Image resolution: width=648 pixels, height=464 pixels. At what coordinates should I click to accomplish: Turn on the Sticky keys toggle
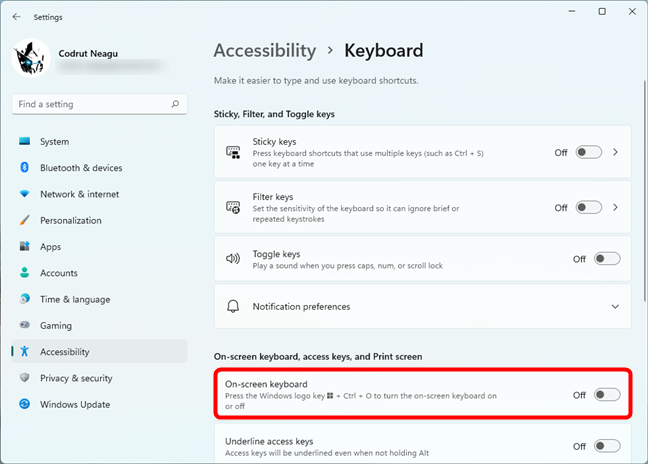589,153
